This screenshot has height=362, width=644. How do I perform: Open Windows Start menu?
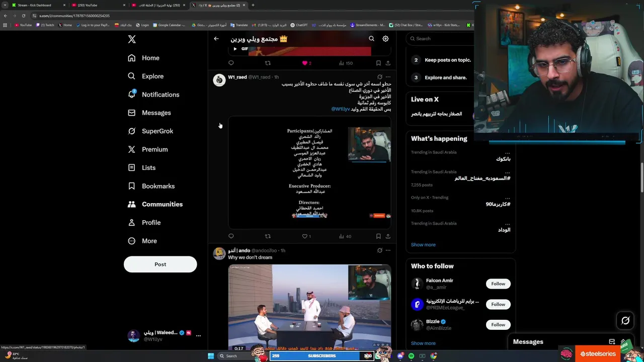[211, 356]
